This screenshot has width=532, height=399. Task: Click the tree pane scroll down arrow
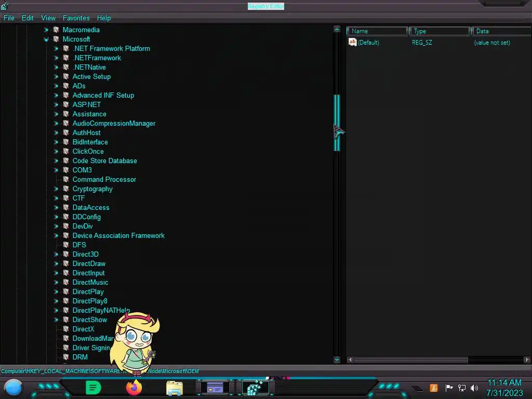pyautogui.click(x=337, y=360)
